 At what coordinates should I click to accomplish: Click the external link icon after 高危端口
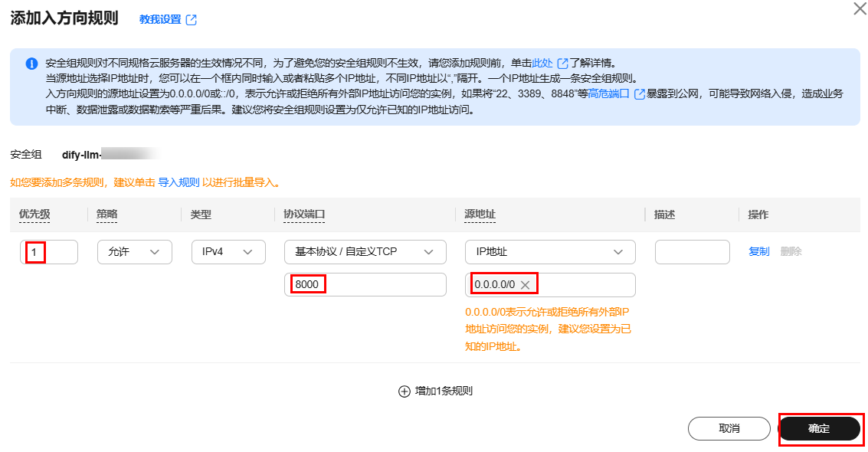tap(640, 93)
